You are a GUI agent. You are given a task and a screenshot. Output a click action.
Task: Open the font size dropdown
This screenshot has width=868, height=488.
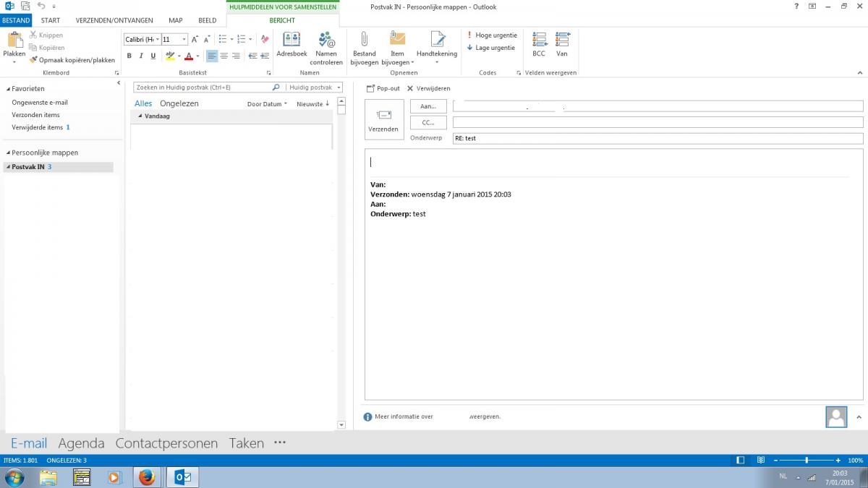tap(184, 39)
